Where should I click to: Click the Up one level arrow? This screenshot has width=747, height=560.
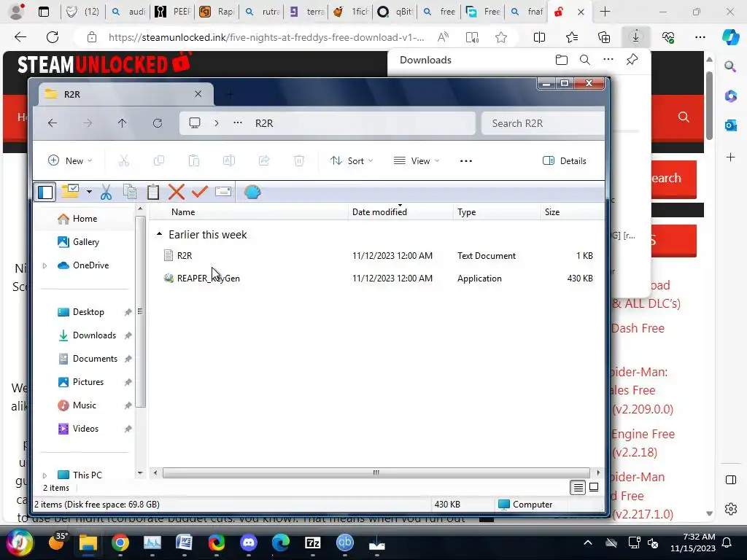[x=123, y=123]
